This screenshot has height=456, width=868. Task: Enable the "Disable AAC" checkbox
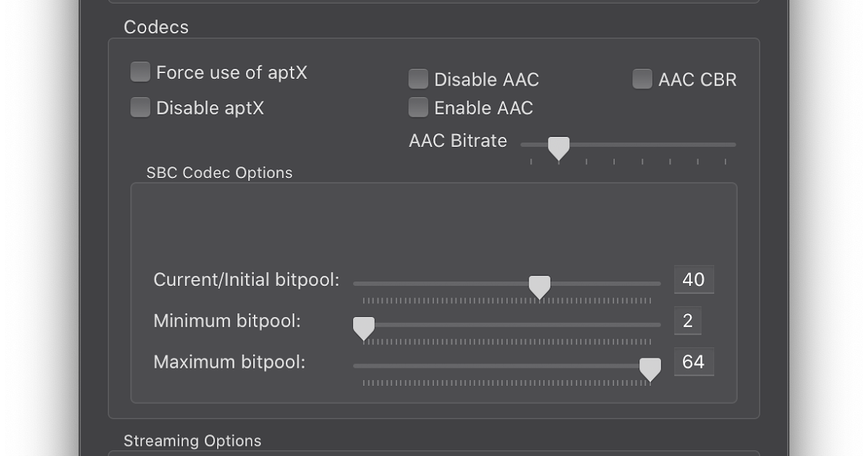point(418,78)
